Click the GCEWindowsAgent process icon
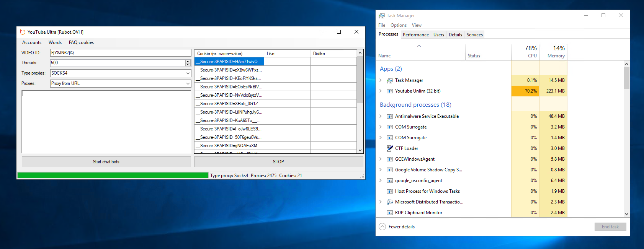644x249 pixels. click(x=390, y=159)
